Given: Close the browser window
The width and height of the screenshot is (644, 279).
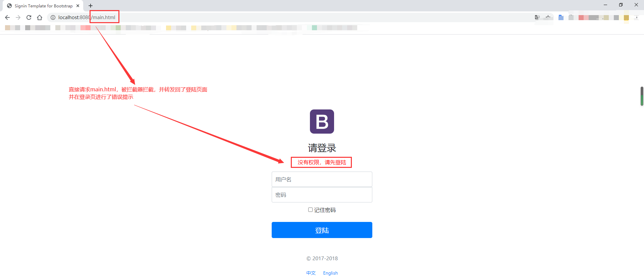Looking at the screenshot, I should coord(636,5).
